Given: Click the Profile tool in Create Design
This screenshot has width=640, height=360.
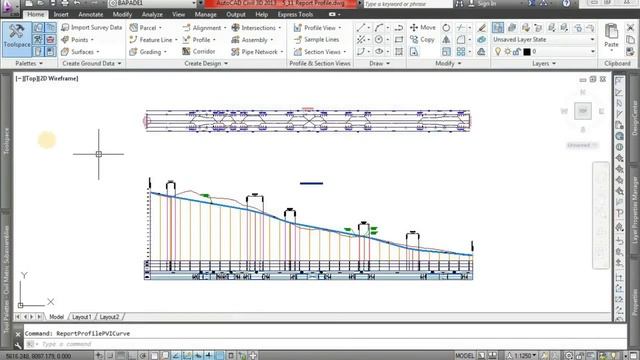Looking at the screenshot, I should (x=198, y=40).
